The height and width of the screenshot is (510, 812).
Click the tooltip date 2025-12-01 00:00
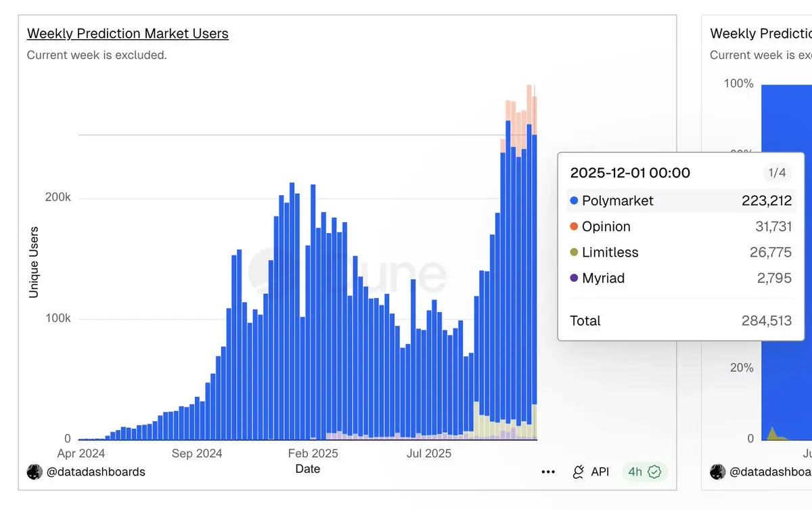[x=630, y=173]
